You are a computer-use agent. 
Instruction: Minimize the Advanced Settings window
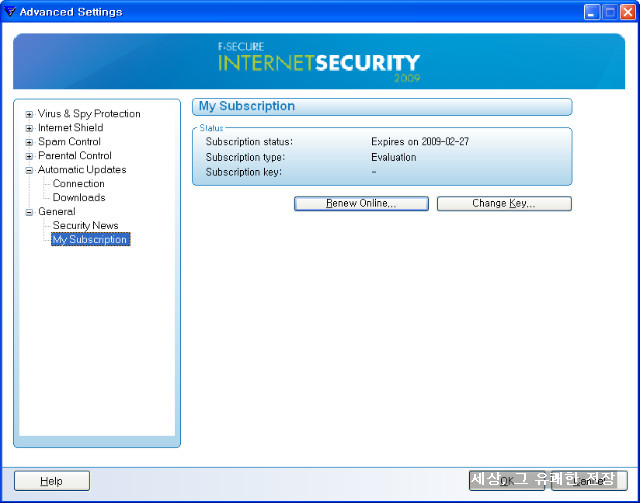pyautogui.click(x=591, y=12)
